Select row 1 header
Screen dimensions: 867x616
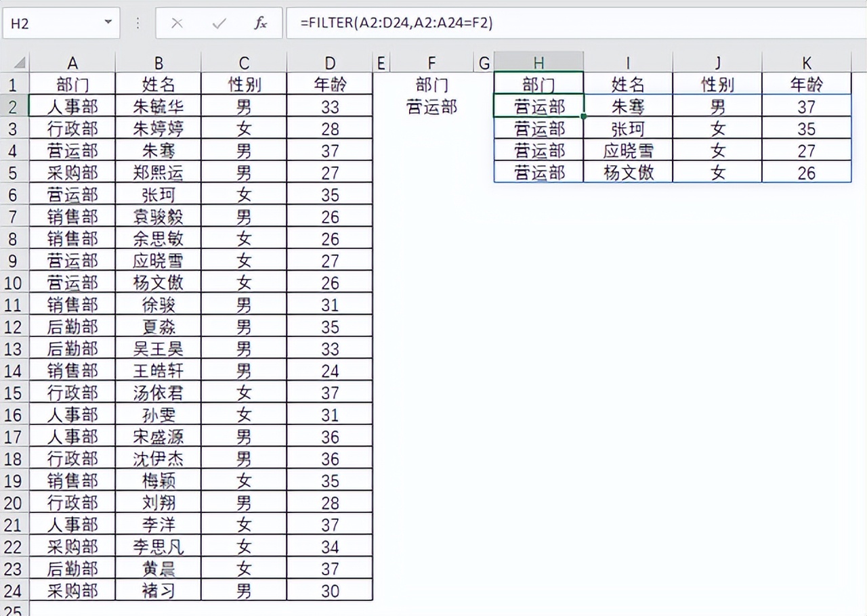[x=14, y=85]
